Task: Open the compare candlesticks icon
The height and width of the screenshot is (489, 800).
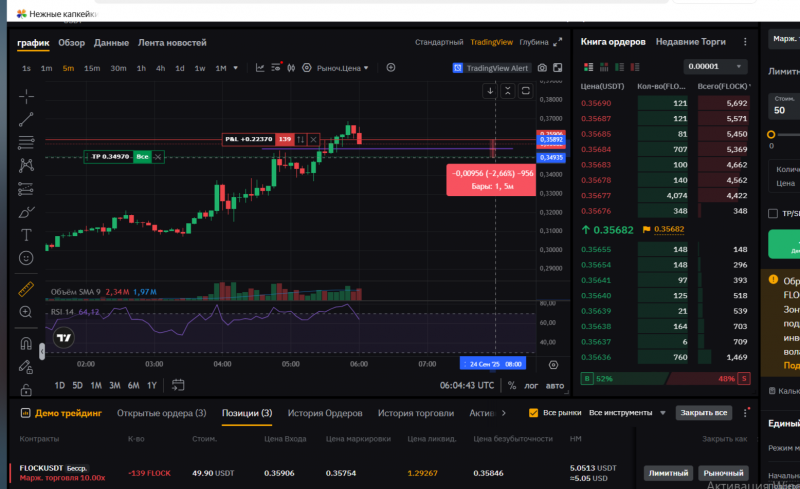Action: pos(291,68)
